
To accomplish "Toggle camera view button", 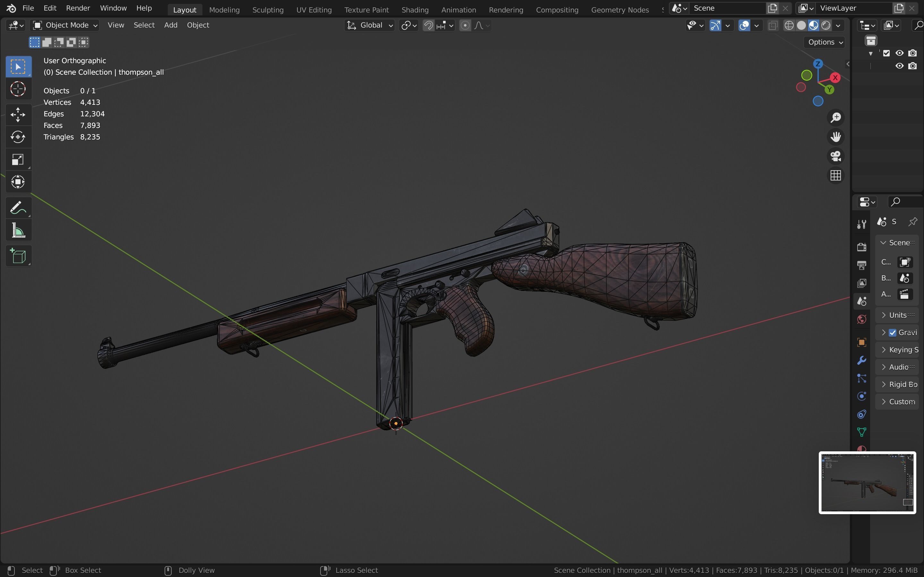I will (836, 156).
